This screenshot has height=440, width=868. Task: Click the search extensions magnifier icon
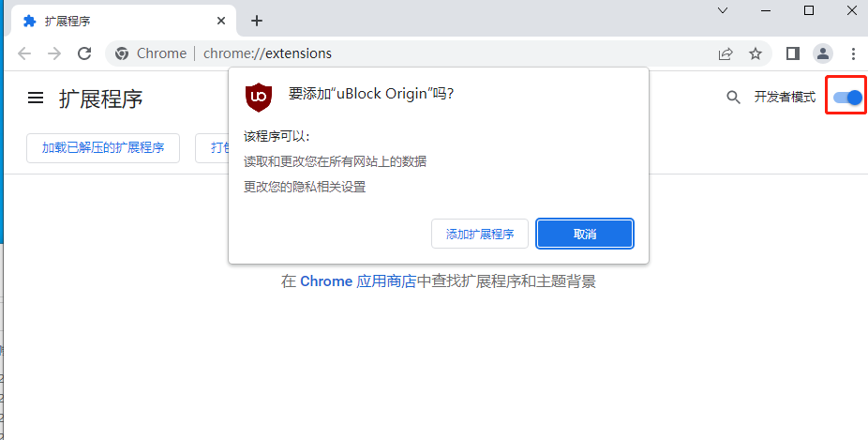(x=733, y=97)
